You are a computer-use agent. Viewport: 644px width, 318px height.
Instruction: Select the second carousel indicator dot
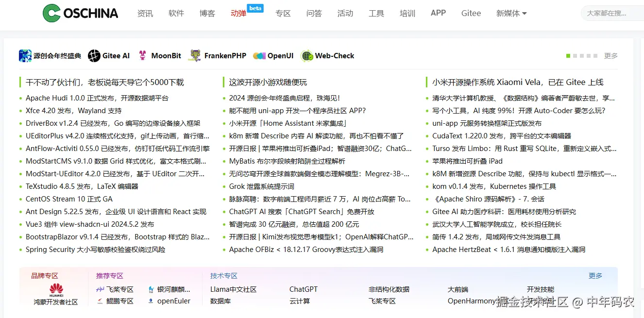pos(575,56)
